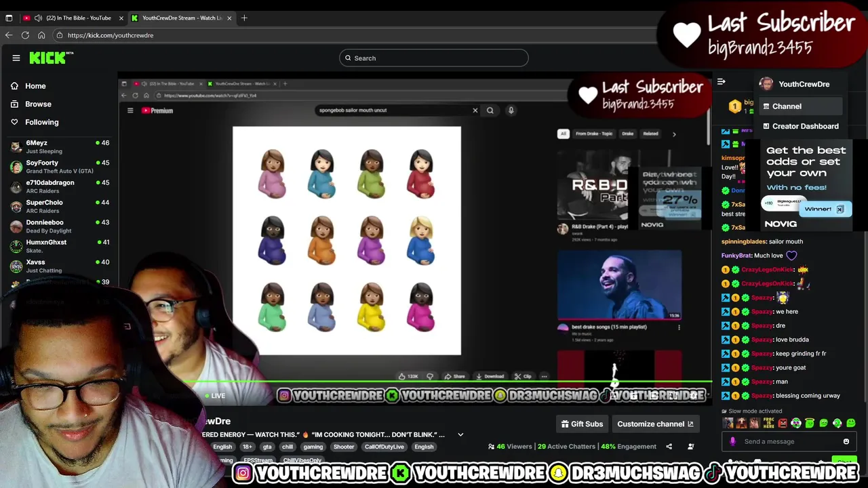This screenshot has height=488, width=868.
Task: Open HumxnGhxst channel in sidebar
Action: (x=59, y=246)
